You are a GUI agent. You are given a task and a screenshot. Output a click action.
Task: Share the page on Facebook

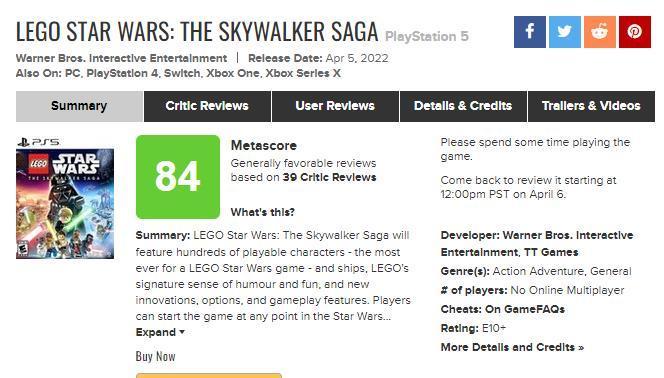click(x=530, y=32)
